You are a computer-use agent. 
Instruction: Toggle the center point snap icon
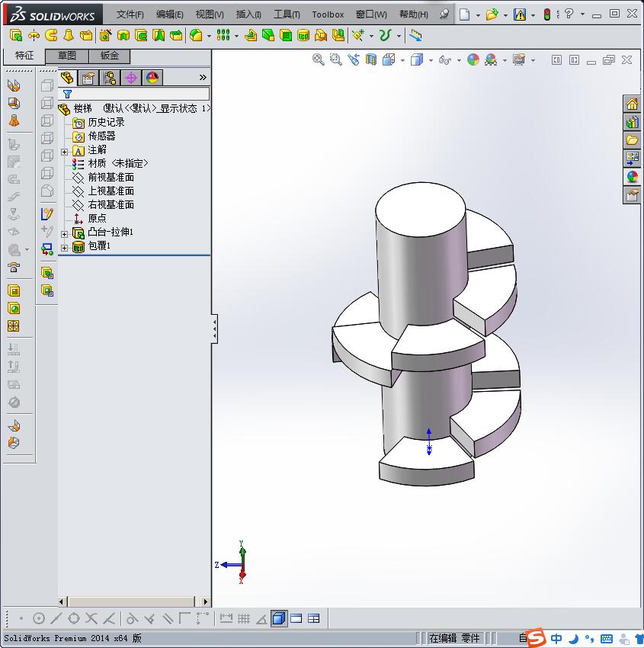coord(38,618)
